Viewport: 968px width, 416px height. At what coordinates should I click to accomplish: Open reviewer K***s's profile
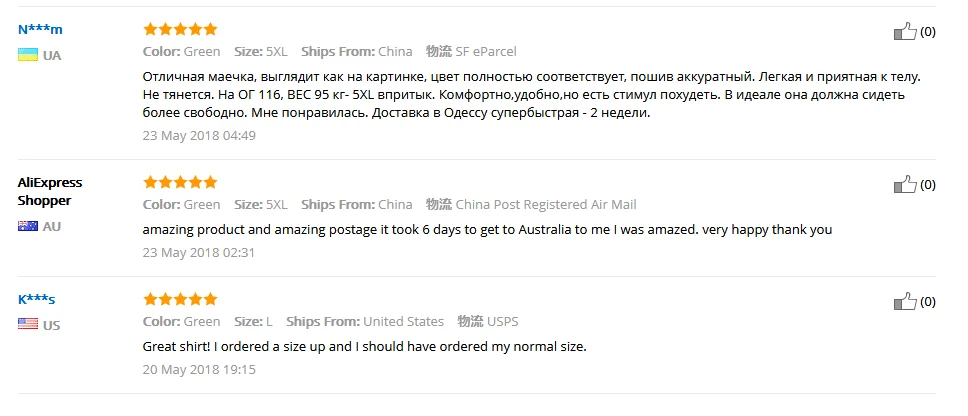pyautogui.click(x=38, y=299)
